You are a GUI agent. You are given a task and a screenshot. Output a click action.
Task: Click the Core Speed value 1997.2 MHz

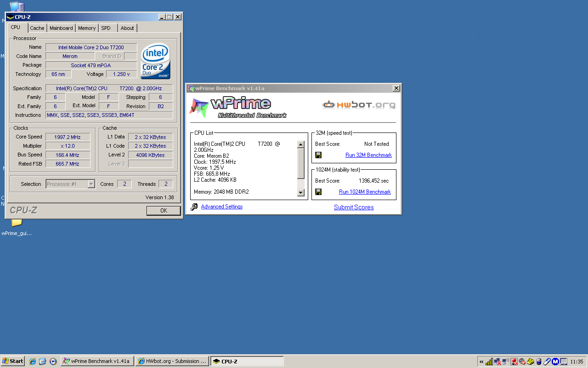[x=68, y=137]
